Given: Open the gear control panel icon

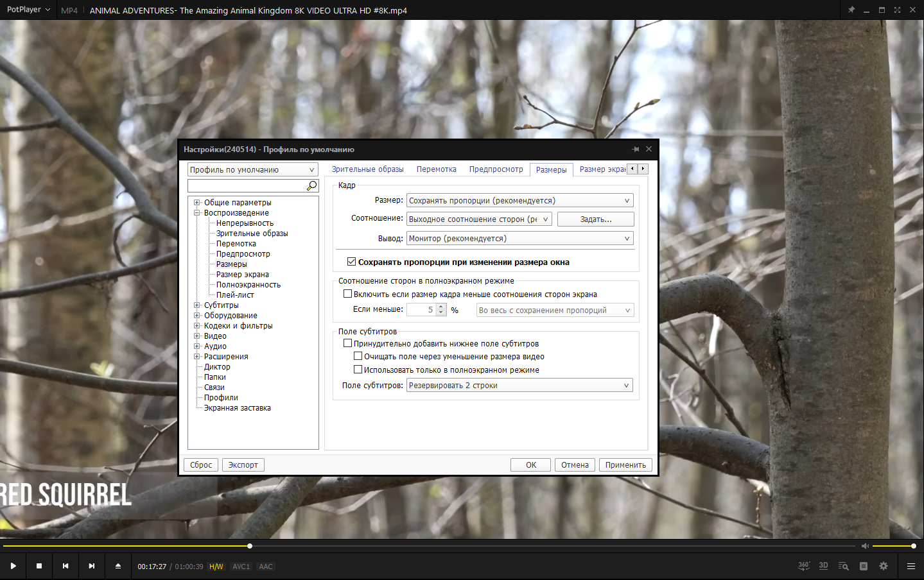Looking at the screenshot, I should pos(884,566).
